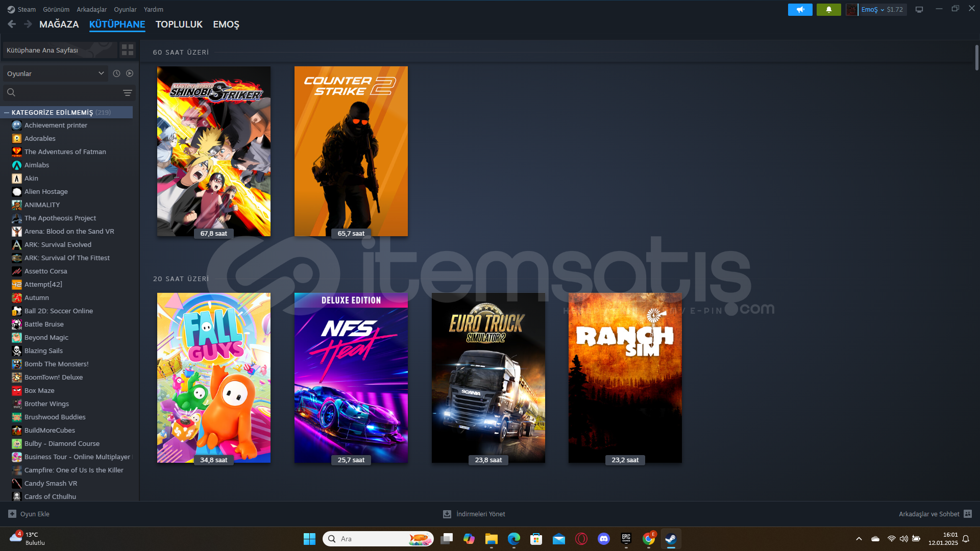Image resolution: width=980 pixels, height=551 pixels.
Task: Open File Explorer from the taskbar
Action: pos(492,539)
